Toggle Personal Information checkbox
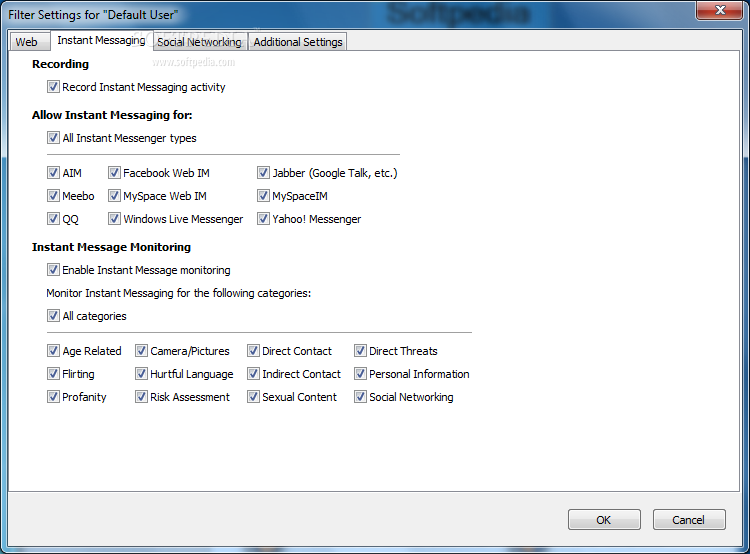The height and width of the screenshot is (554, 750). [360, 374]
